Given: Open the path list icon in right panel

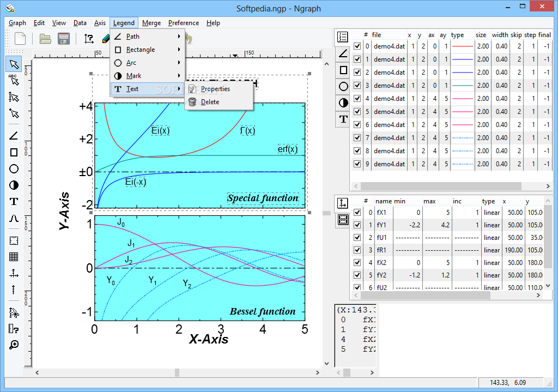Looking at the screenshot, I should [343, 53].
